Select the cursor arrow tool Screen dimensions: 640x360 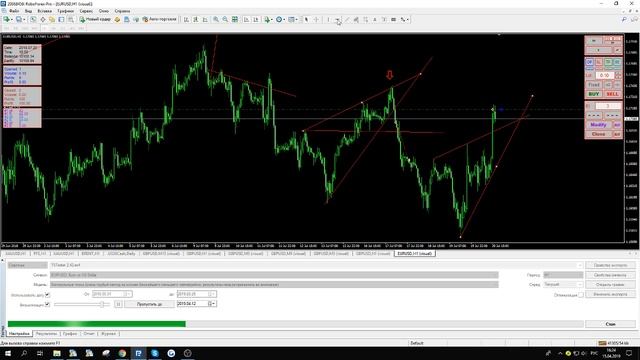306,19
